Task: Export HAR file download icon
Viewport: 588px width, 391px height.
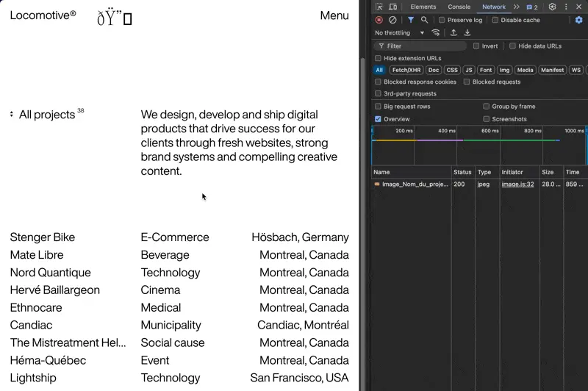Action: click(x=467, y=32)
